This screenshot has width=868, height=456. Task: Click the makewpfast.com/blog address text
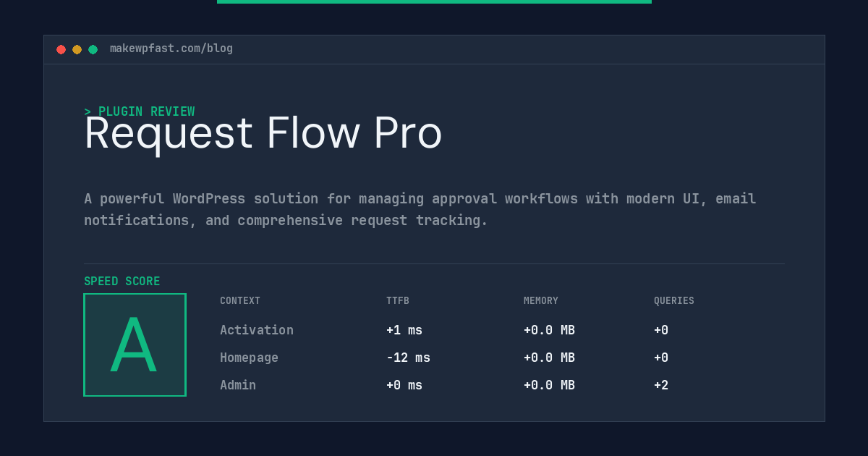tap(171, 48)
